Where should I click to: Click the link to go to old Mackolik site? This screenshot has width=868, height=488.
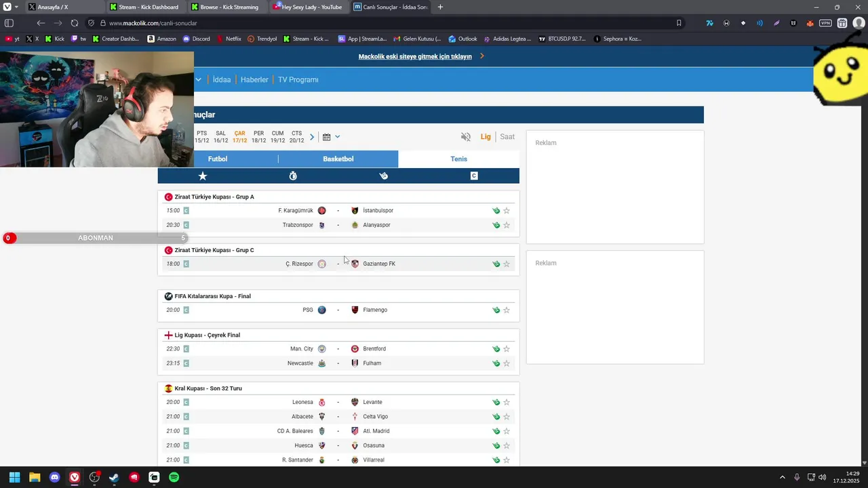coord(415,56)
